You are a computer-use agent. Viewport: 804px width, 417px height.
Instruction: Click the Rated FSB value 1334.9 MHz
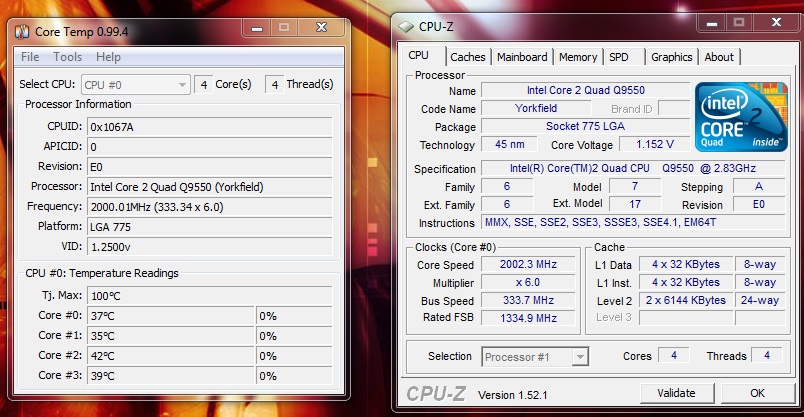click(x=528, y=318)
